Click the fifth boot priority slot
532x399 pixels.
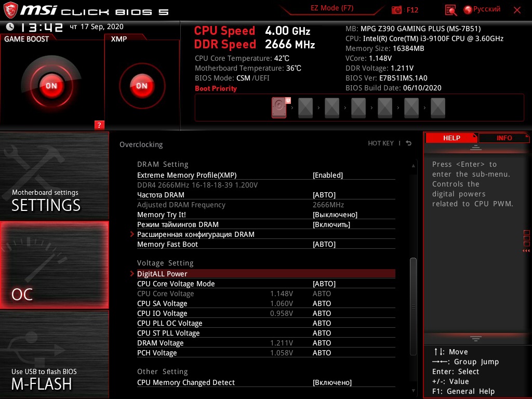(385, 108)
